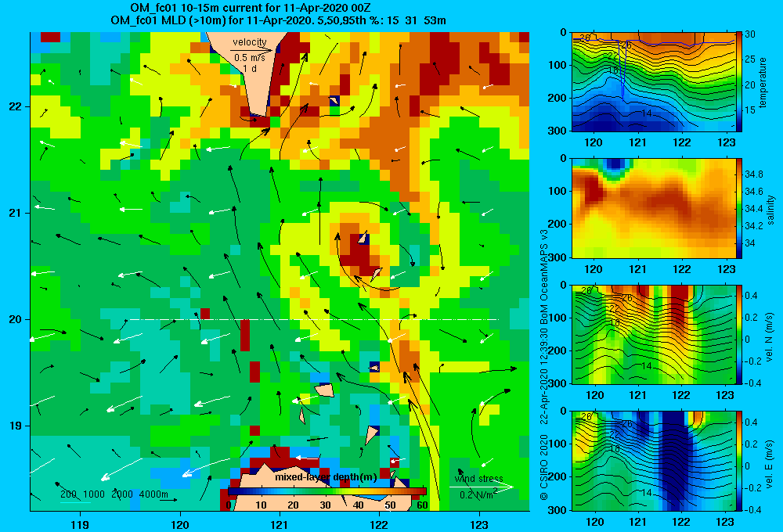Click the '14' contour label in temperature panel
This screenshot has height=532, width=783.
[646, 113]
